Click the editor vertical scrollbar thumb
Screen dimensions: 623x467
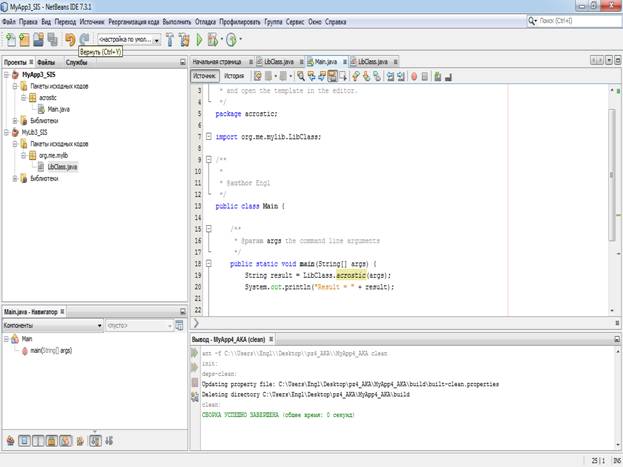(612, 174)
